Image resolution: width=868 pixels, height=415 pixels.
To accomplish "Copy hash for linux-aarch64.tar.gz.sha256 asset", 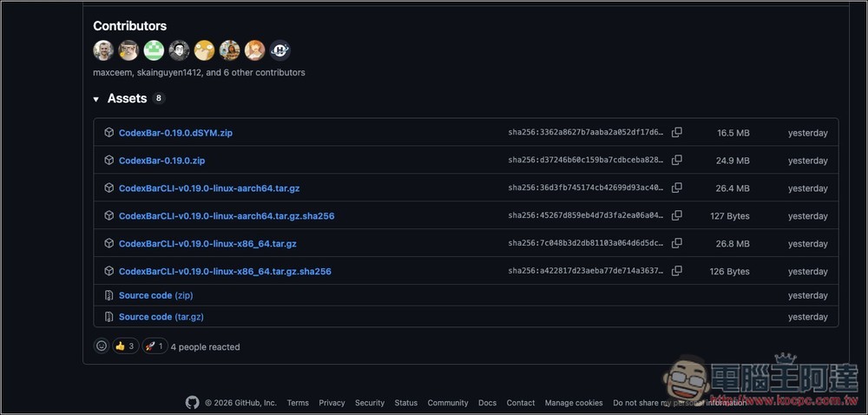I will click(x=677, y=216).
